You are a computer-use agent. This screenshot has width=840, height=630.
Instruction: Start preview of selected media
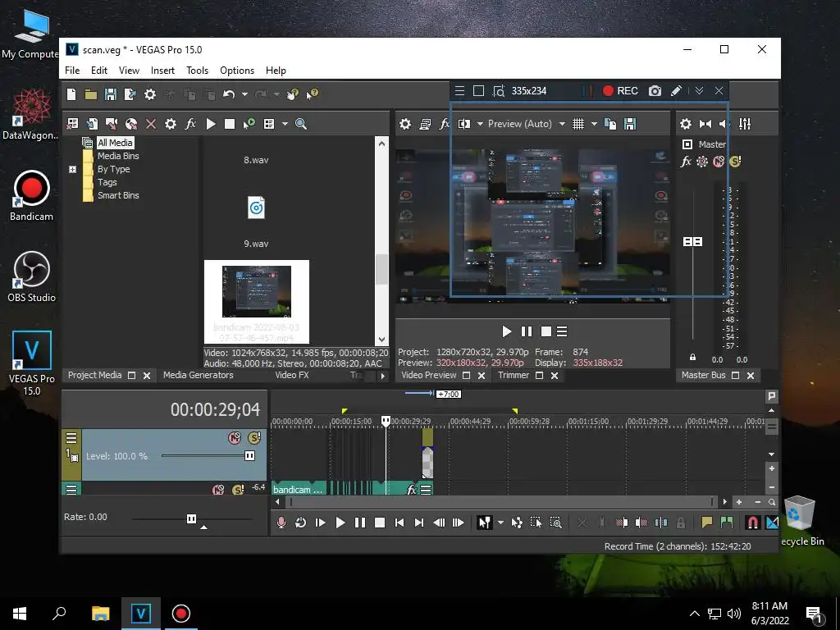[x=211, y=125]
